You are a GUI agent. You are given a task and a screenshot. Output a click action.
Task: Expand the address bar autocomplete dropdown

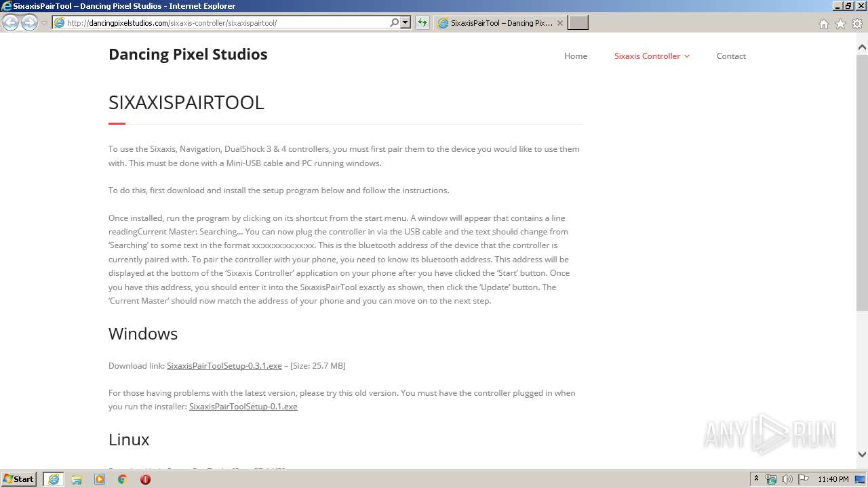point(406,23)
